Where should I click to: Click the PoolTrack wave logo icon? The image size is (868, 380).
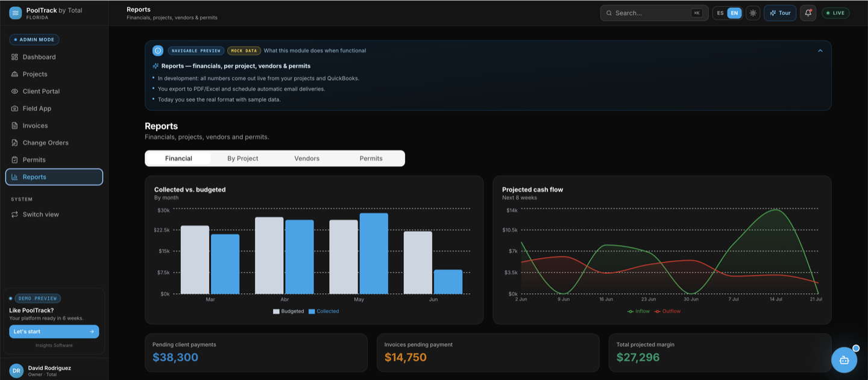(x=15, y=13)
